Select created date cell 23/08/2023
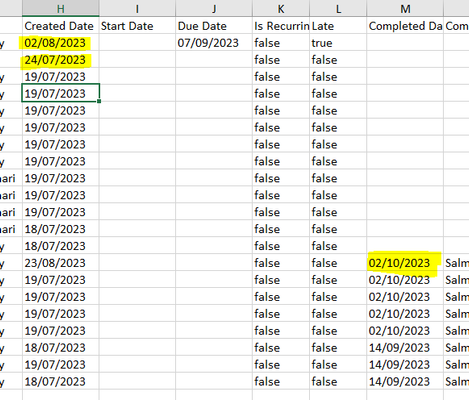The height and width of the screenshot is (400, 469). (x=61, y=263)
